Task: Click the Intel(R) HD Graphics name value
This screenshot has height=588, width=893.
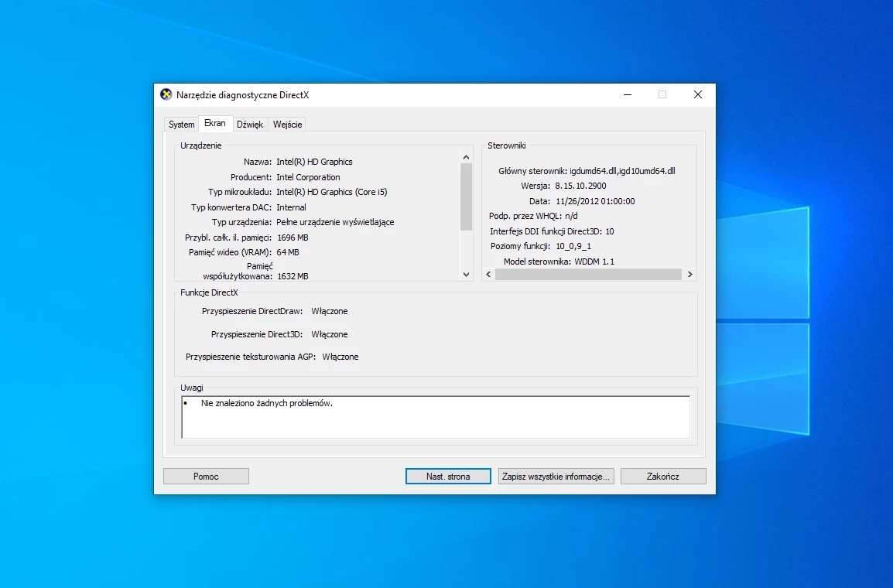Action: (314, 162)
